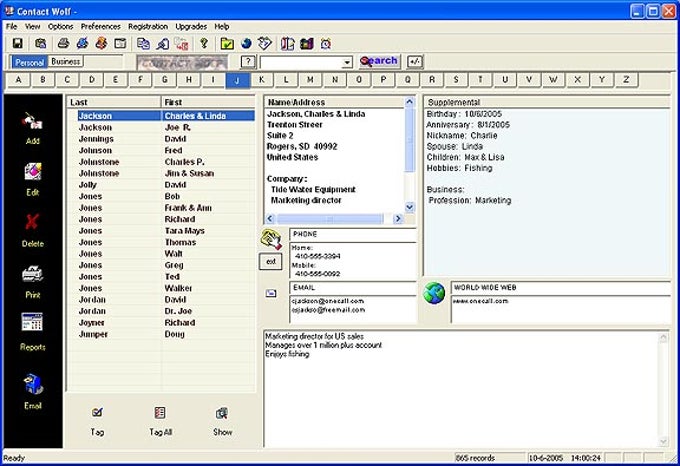This screenshot has height=466, width=680.
Task: Click the red X Delete icon
Action: [32, 223]
